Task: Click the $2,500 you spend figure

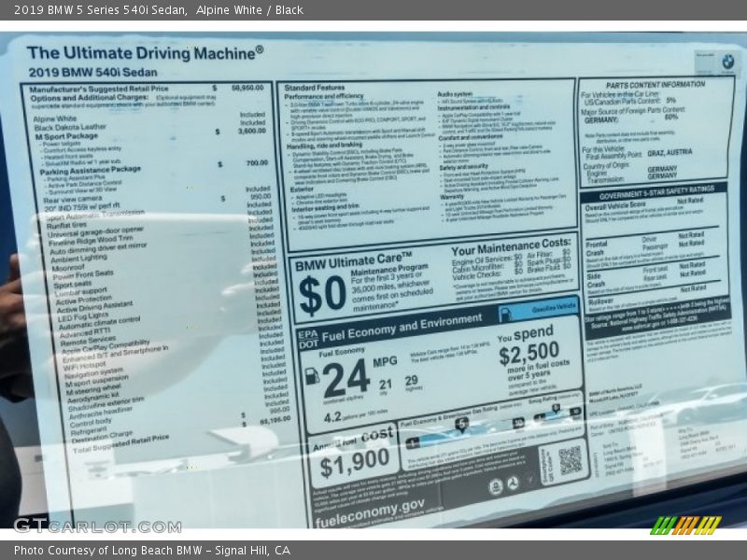Action: [x=528, y=355]
